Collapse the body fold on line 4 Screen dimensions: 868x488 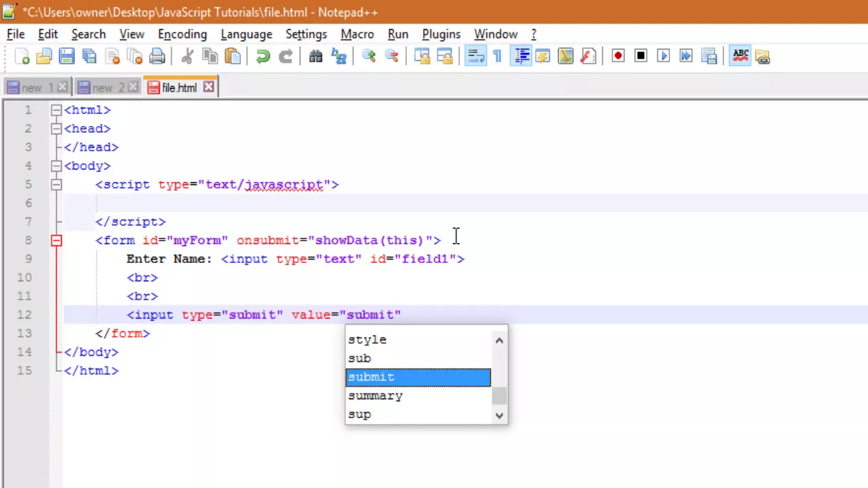pyautogui.click(x=56, y=165)
